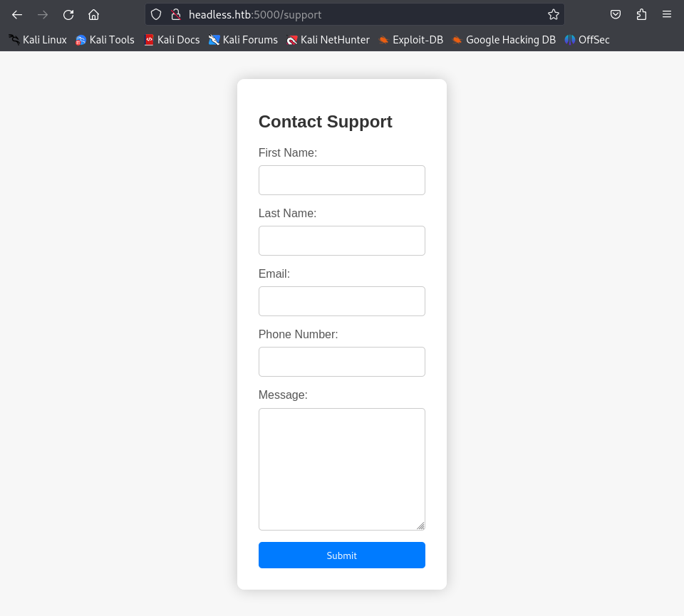The width and height of the screenshot is (684, 616).
Task: Click the tracking protection shield icon
Action: pos(156,15)
